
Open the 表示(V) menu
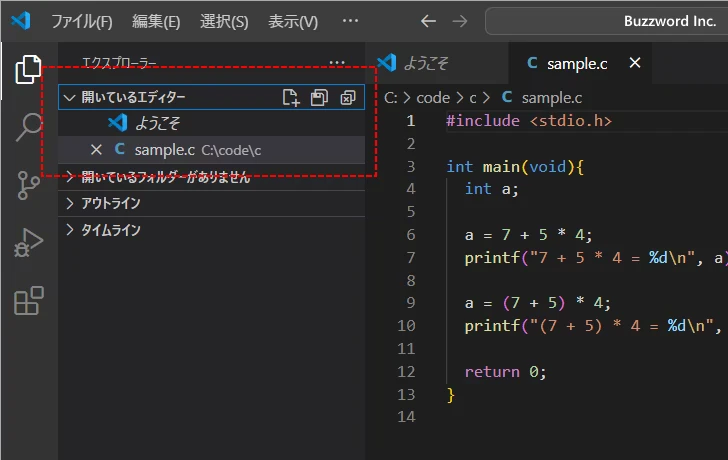(293, 21)
